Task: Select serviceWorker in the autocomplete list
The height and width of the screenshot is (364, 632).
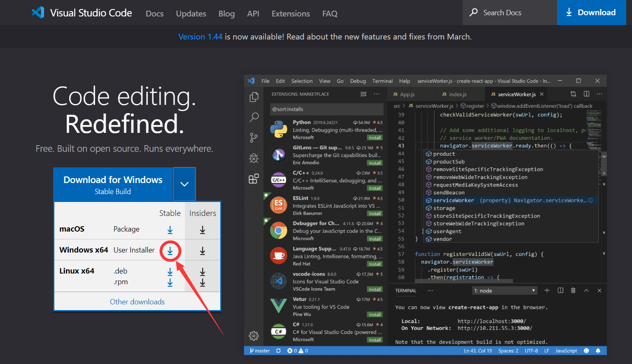Action: tap(511, 200)
